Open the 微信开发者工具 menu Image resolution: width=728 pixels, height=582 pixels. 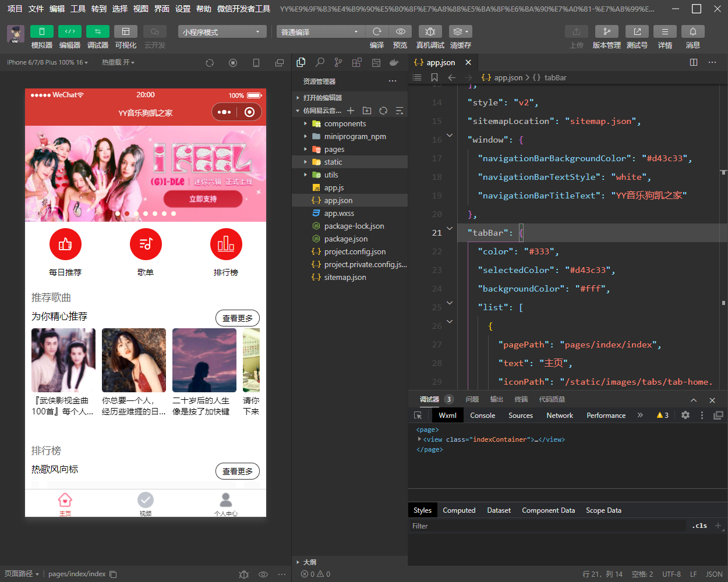(x=243, y=9)
